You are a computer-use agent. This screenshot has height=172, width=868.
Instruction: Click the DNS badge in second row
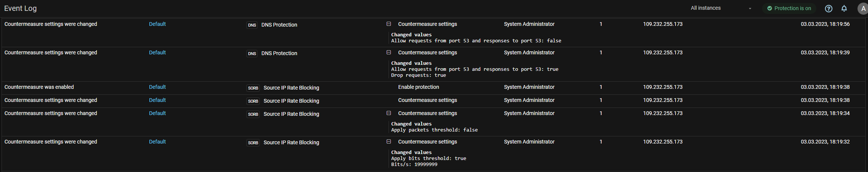(x=252, y=54)
